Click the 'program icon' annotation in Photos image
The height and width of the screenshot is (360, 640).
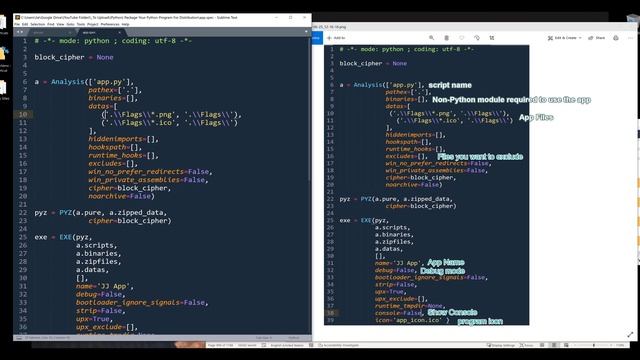(480, 322)
